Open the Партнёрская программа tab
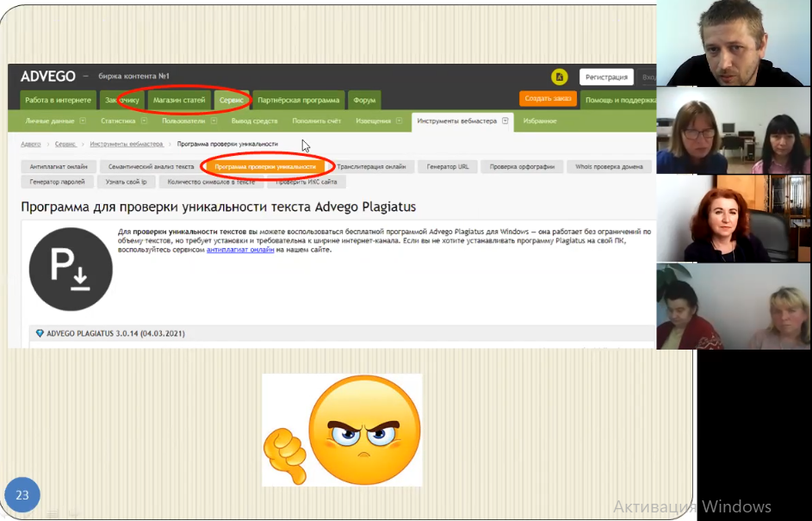 [x=298, y=100]
